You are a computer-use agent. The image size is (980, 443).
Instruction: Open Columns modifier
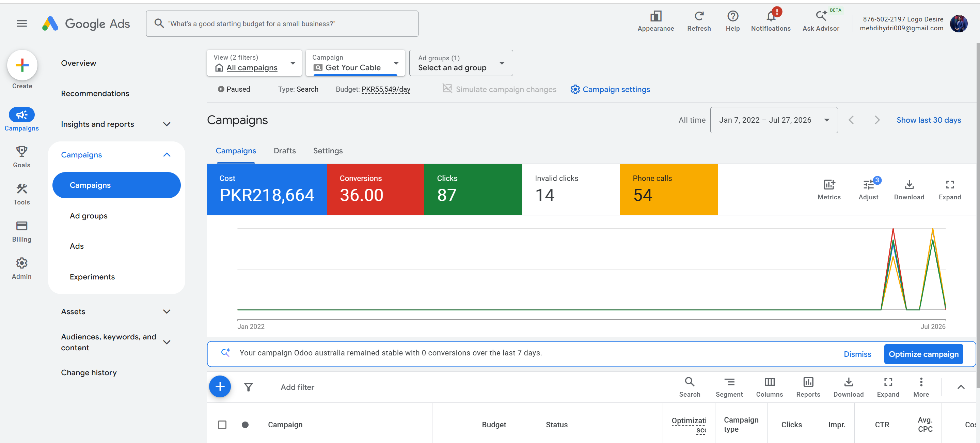point(769,387)
